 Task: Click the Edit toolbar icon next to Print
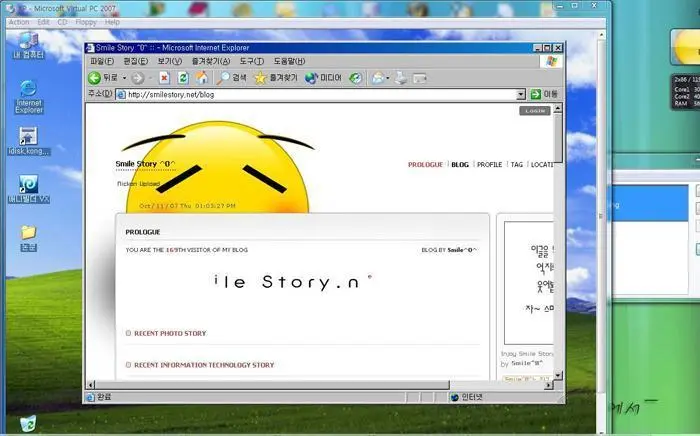click(420, 78)
